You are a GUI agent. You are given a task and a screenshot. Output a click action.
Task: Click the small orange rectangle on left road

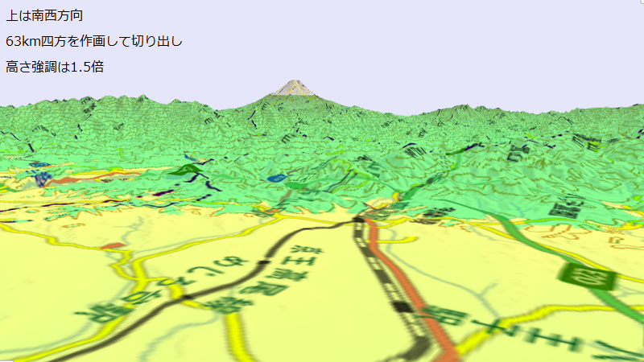[115, 245]
